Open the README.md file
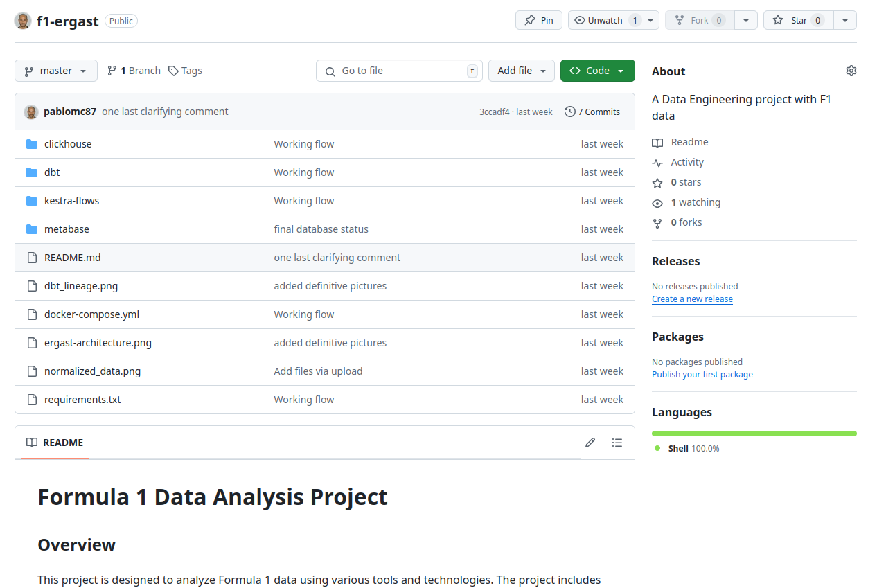The width and height of the screenshot is (877, 588). 73,258
